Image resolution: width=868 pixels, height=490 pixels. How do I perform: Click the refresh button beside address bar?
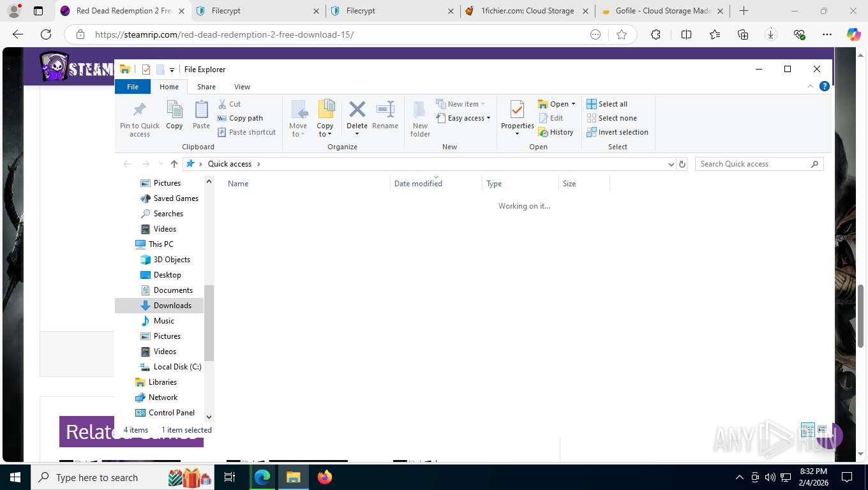tap(682, 164)
